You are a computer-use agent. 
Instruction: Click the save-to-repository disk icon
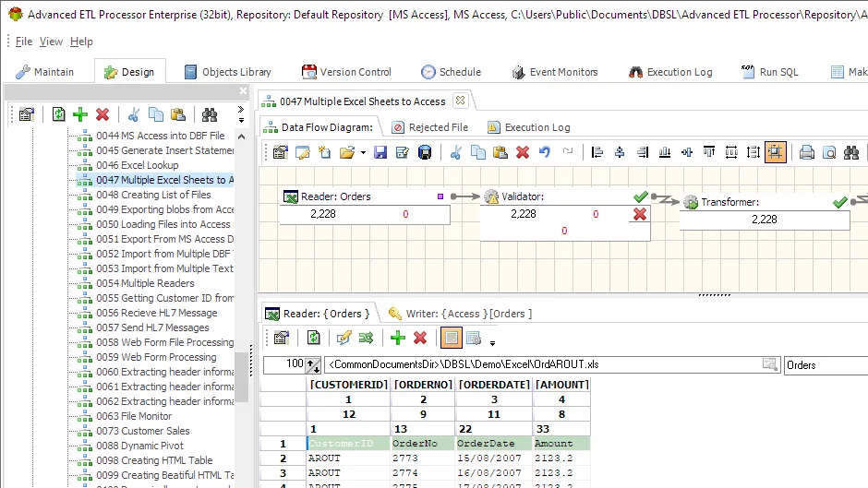click(425, 152)
